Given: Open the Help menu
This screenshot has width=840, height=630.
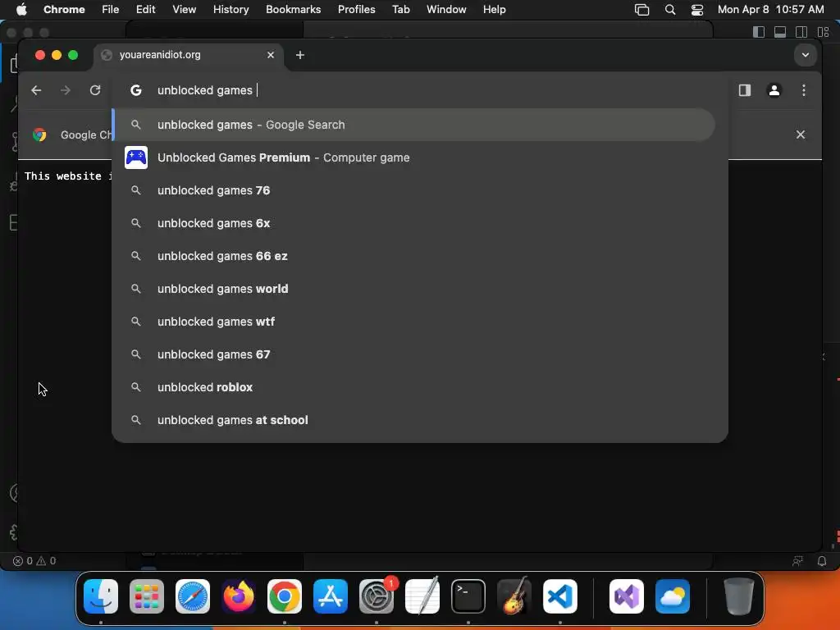Looking at the screenshot, I should [x=494, y=9].
